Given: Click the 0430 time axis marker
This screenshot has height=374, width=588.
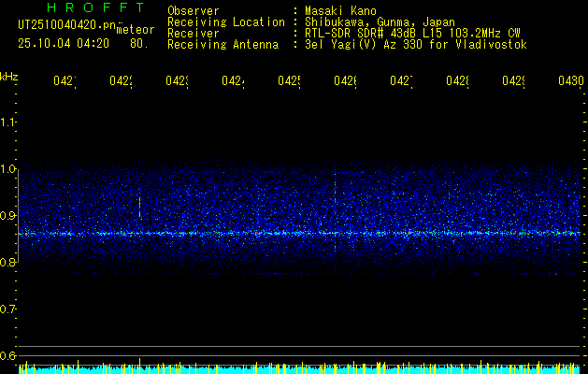Looking at the screenshot, I should (x=571, y=81).
